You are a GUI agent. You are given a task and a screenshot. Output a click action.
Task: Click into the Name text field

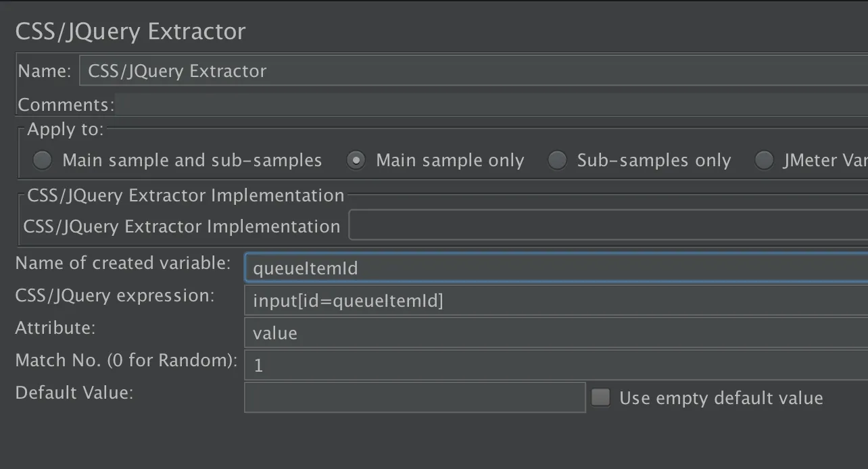473,71
